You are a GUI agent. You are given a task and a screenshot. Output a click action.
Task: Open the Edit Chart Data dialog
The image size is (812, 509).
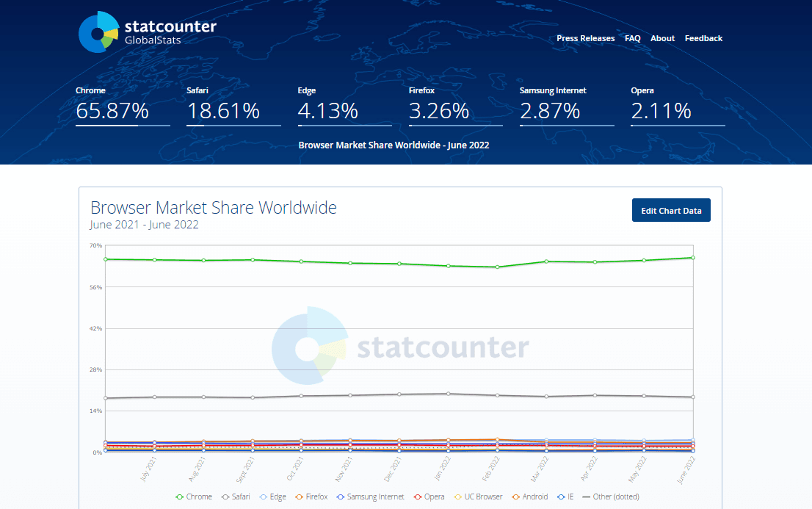(x=671, y=210)
